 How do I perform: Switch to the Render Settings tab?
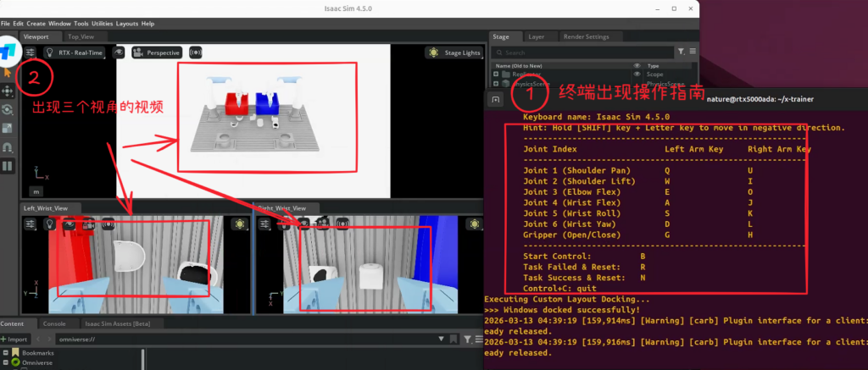587,36
